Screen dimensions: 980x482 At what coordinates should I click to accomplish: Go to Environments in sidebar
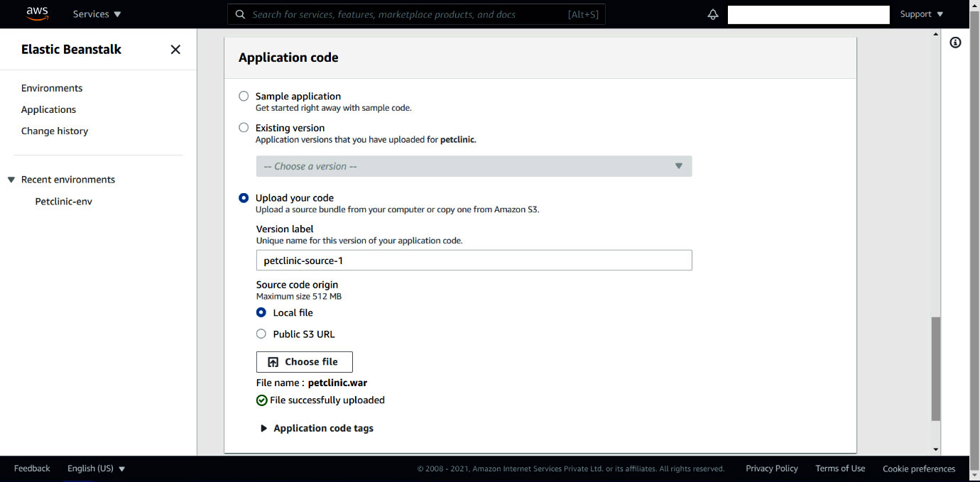pos(52,88)
